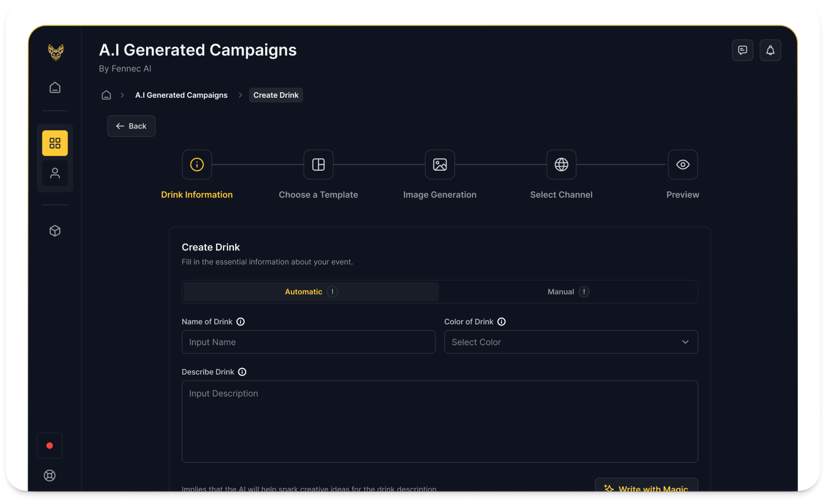
Task: Click the Drink Information step icon
Action: [x=197, y=164]
